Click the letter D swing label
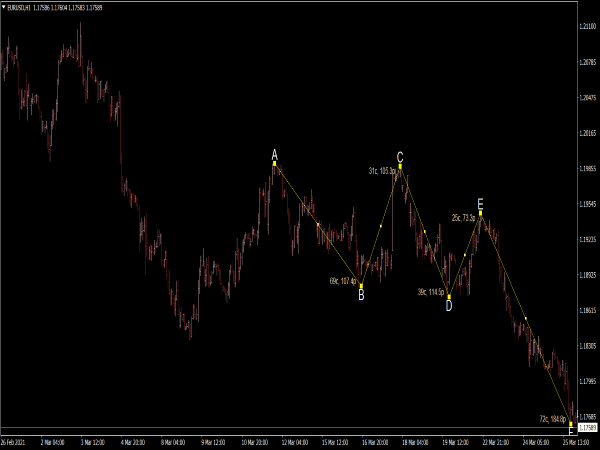 click(x=449, y=306)
